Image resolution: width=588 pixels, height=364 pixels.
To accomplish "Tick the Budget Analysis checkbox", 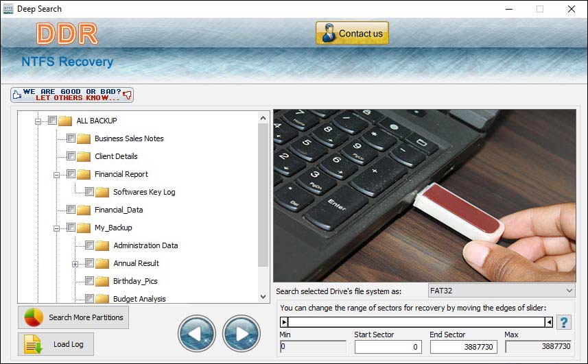I will tap(89, 298).
